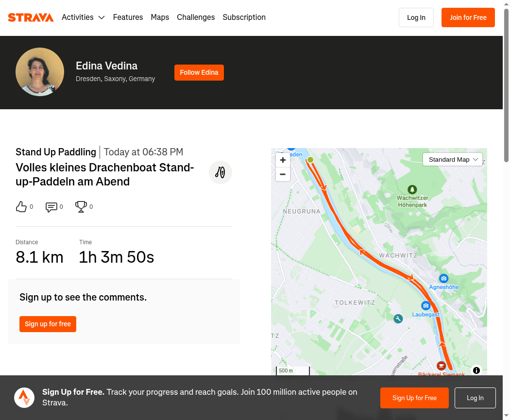This screenshot has height=420, width=510.
Task: Open comments via speech bubble icon
Action: [51, 207]
